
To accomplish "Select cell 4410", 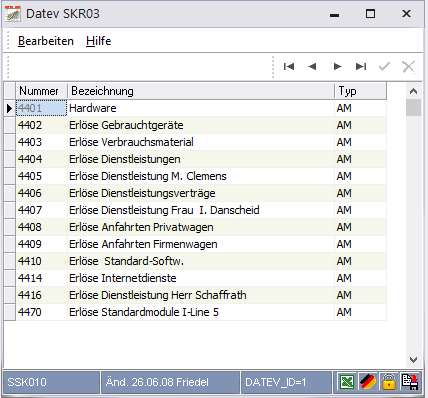I will 42,261.
